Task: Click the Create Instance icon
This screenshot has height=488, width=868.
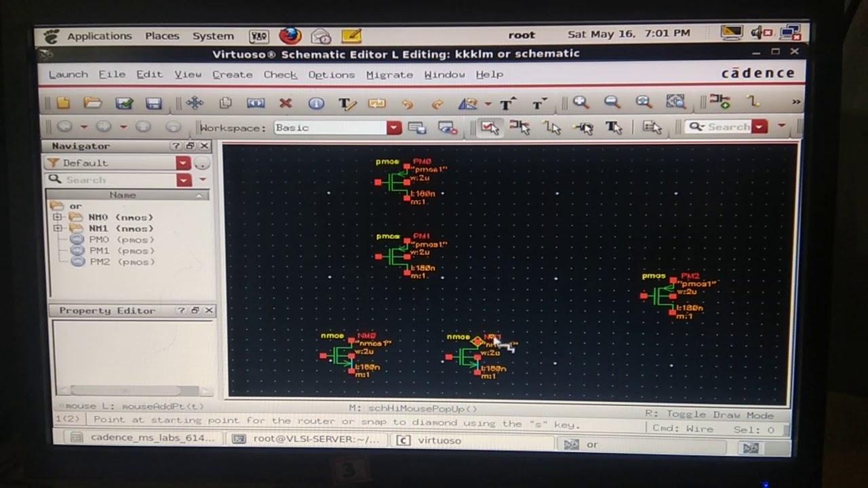Action: (x=719, y=102)
